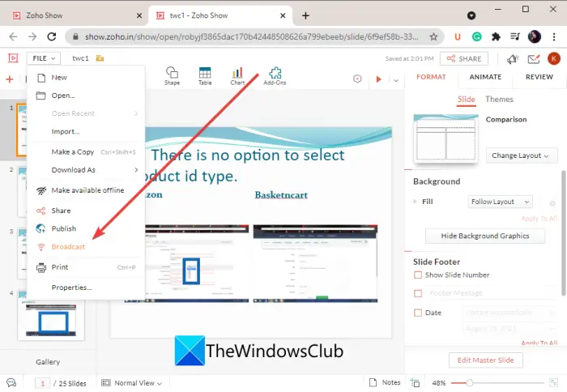Select the FORMAT tab
Image resolution: width=567 pixels, height=392 pixels.
431,77
